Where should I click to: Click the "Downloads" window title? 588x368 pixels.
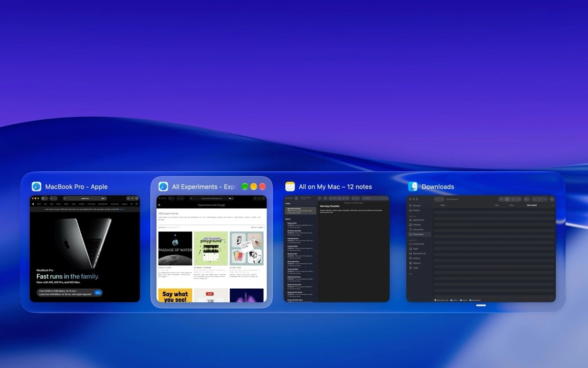click(x=438, y=187)
